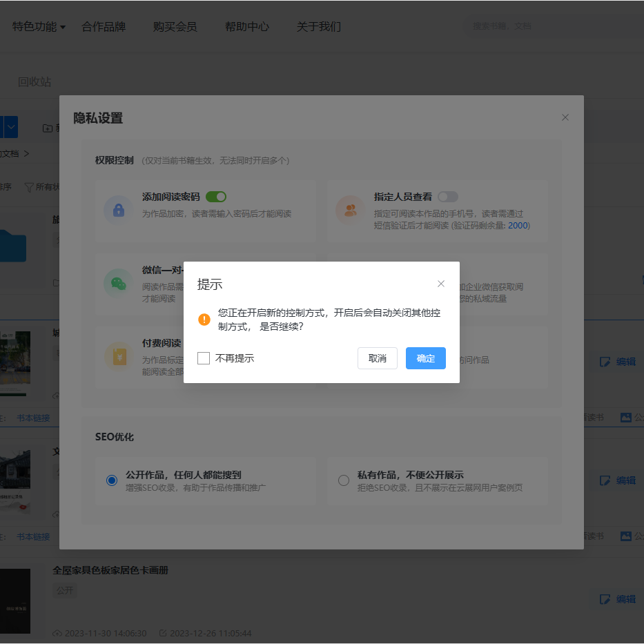
Task: Select 私有作品 radio option
Action: 344,480
